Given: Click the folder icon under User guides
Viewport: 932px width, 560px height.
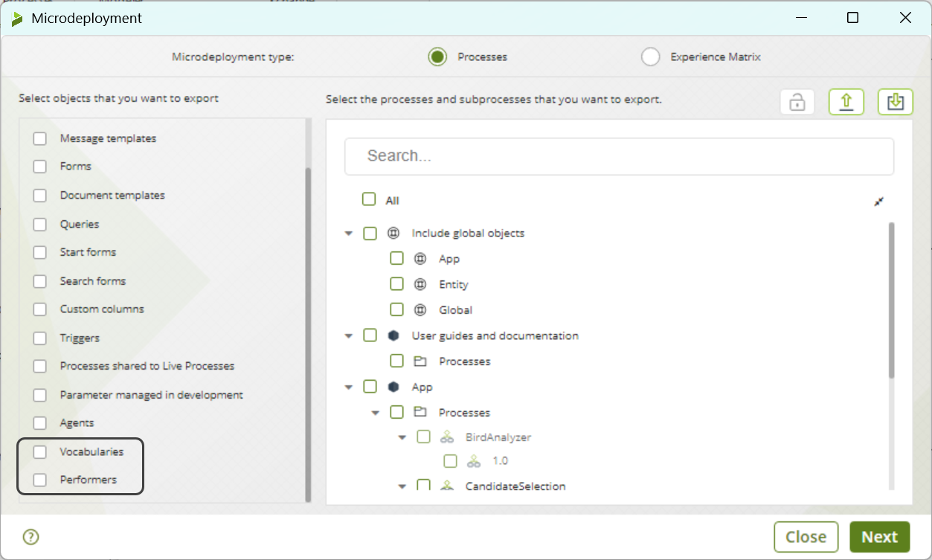Looking at the screenshot, I should (x=420, y=361).
